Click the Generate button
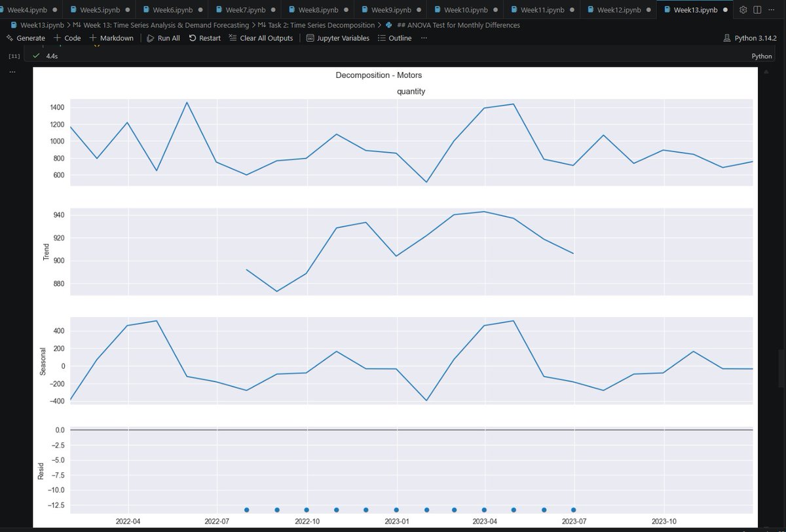Image resolution: width=786 pixels, height=532 pixels. tap(26, 38)
